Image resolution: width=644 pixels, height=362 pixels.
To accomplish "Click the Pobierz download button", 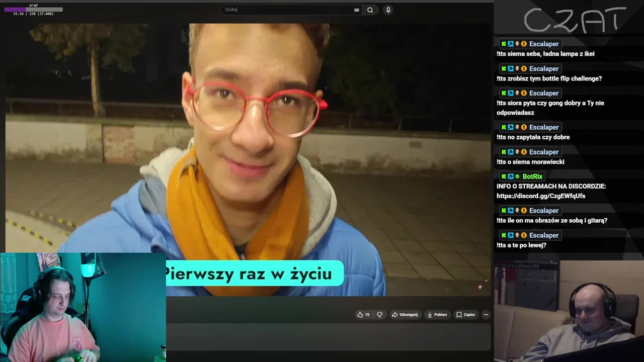I will 437,315.
